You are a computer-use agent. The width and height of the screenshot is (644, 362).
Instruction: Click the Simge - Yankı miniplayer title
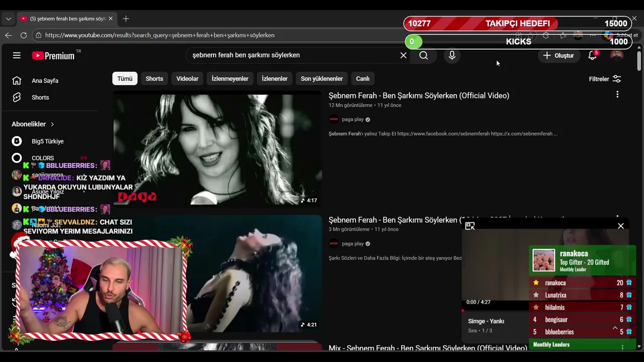pyautogui.click(x=486, y=321)
